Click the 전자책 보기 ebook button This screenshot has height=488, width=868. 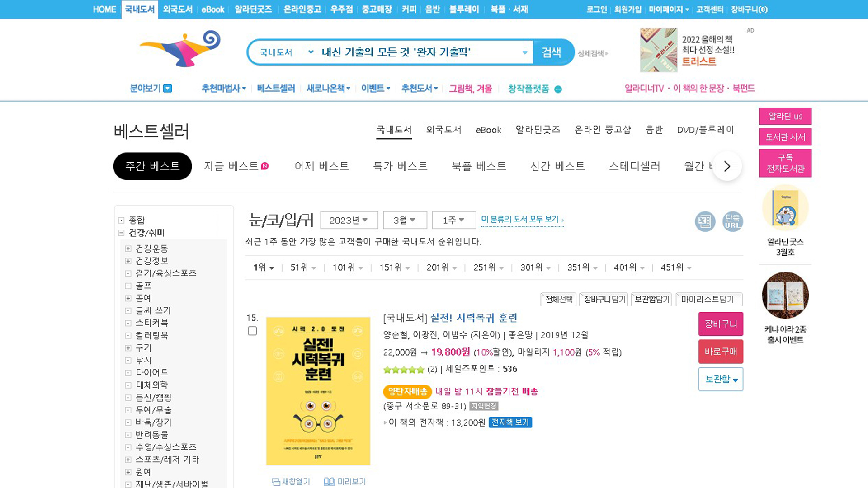(510, 422)
